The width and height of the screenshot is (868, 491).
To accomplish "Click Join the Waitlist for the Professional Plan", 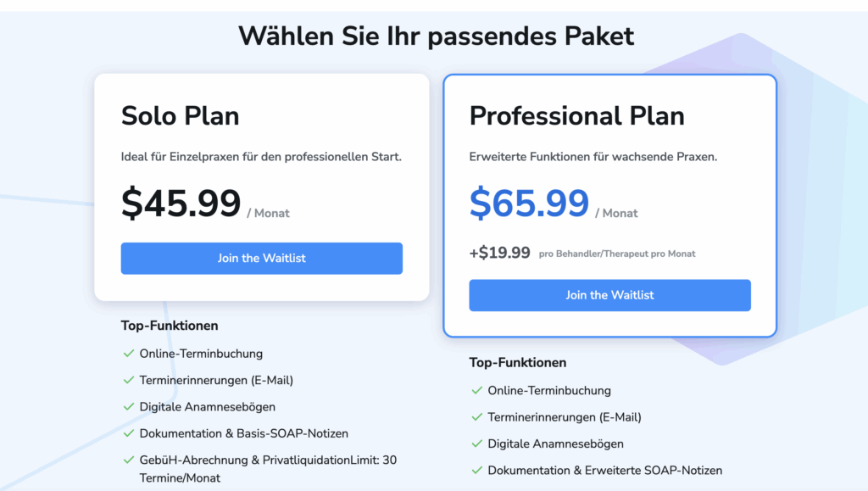I will pos(609,295).
